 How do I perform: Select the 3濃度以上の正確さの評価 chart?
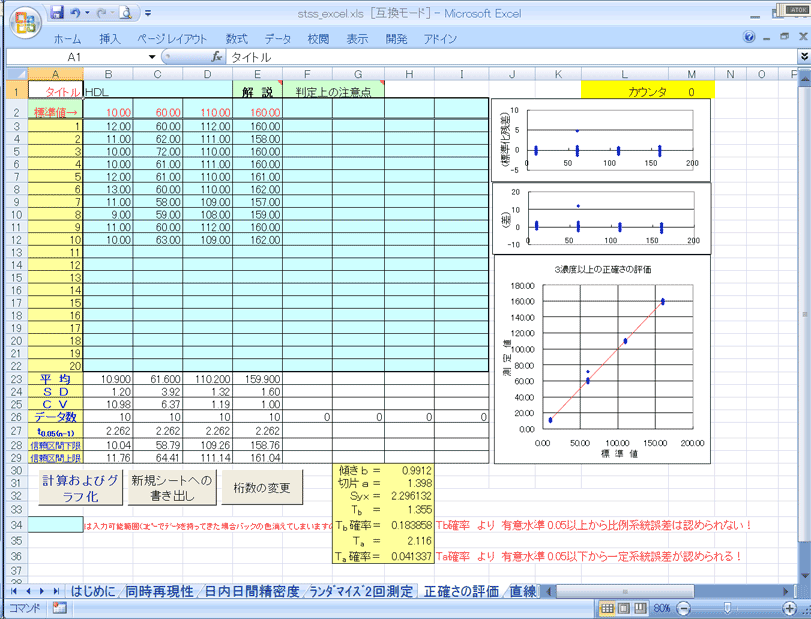pyautogui.click(x=603, y=359)
